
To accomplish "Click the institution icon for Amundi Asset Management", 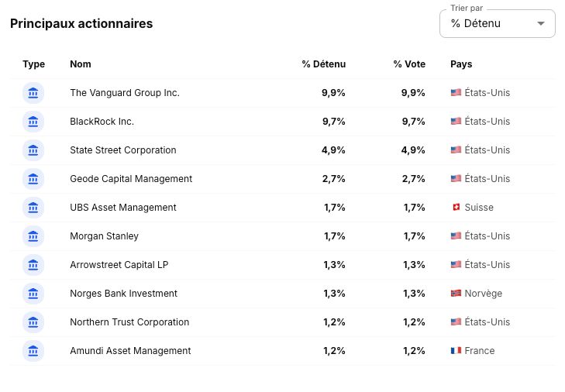I will coord(33,351).
